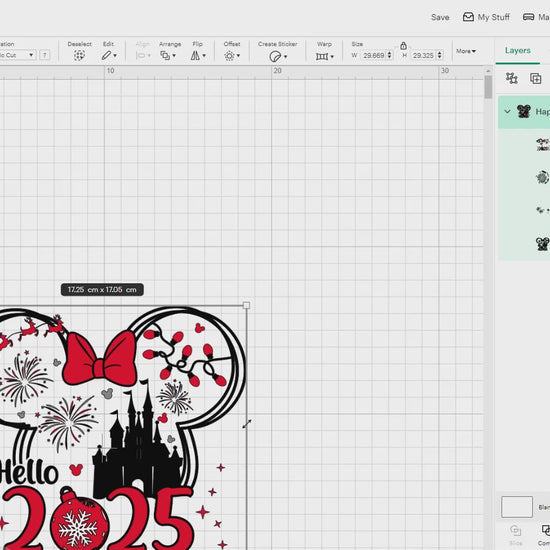Select the stars sublayer thumbnail

click(543, 210)
